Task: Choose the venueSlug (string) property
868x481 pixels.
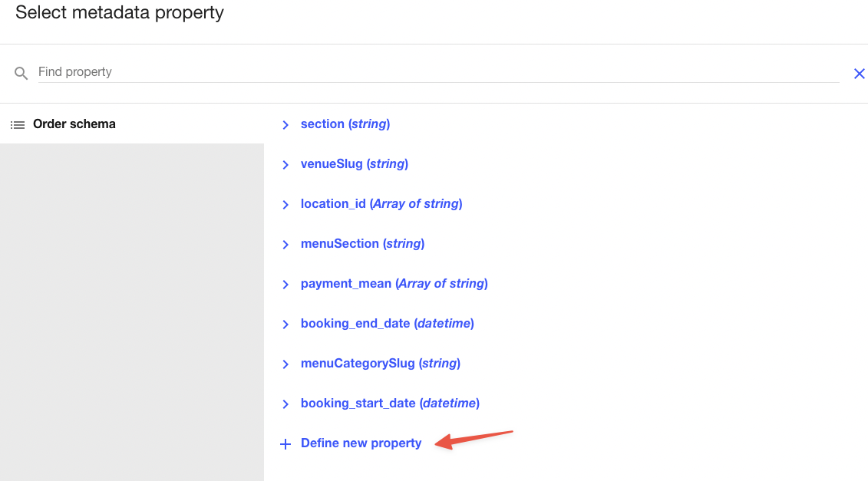Action: [x=354, y=164]
